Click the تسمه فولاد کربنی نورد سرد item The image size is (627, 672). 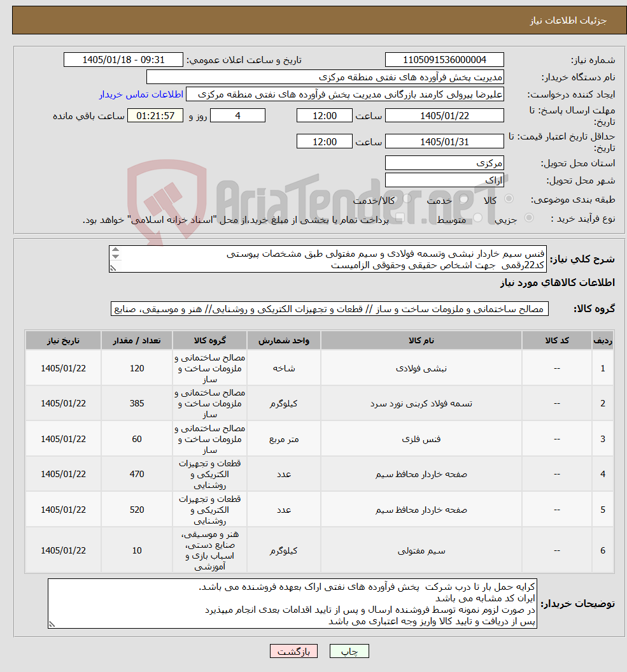tap(421, 404)
